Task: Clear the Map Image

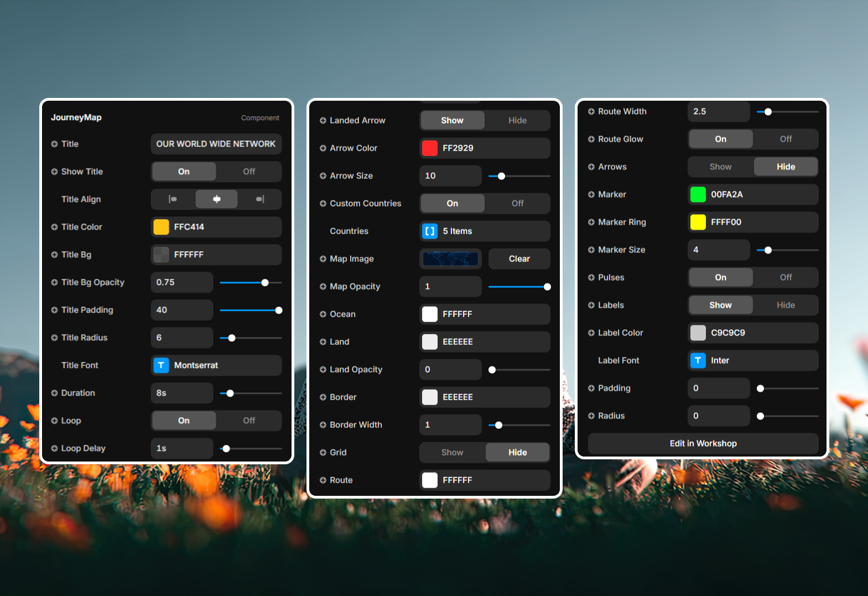Action: 519,259
